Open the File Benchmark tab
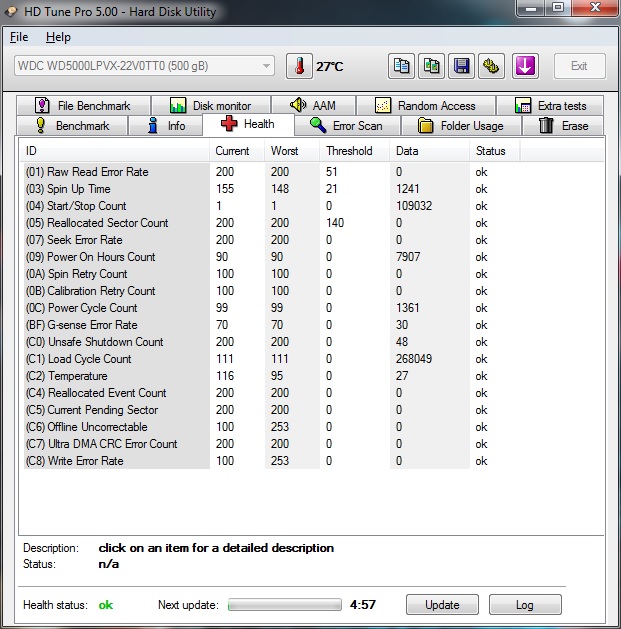 click(x=83, y=105)
